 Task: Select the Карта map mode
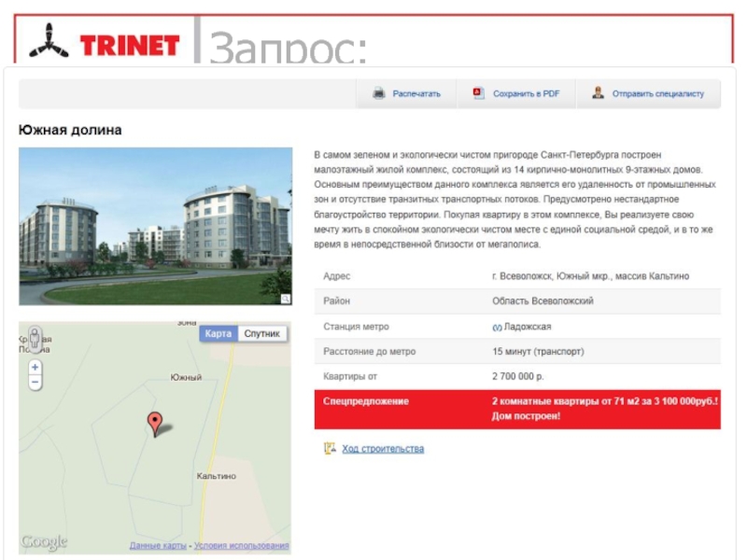pos(218,334)
